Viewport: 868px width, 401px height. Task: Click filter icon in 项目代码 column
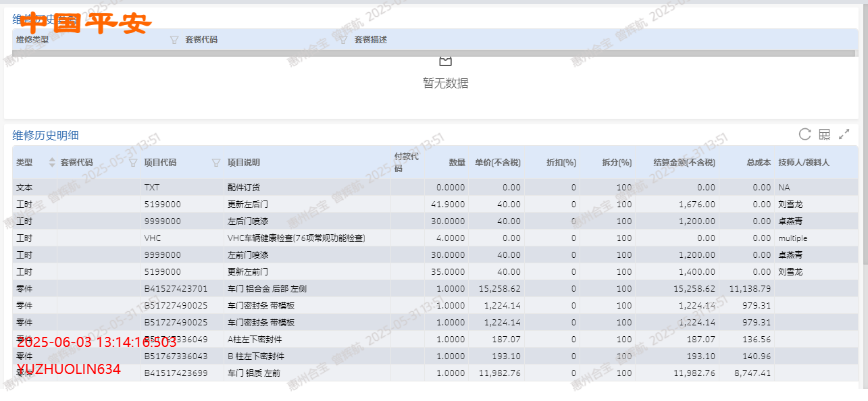click(x=216, y=163)
